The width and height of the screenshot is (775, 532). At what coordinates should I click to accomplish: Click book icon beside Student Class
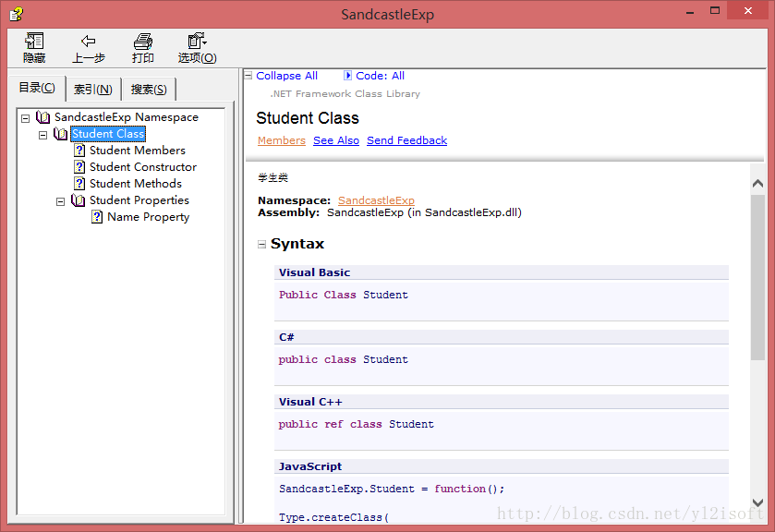(60, 134)
